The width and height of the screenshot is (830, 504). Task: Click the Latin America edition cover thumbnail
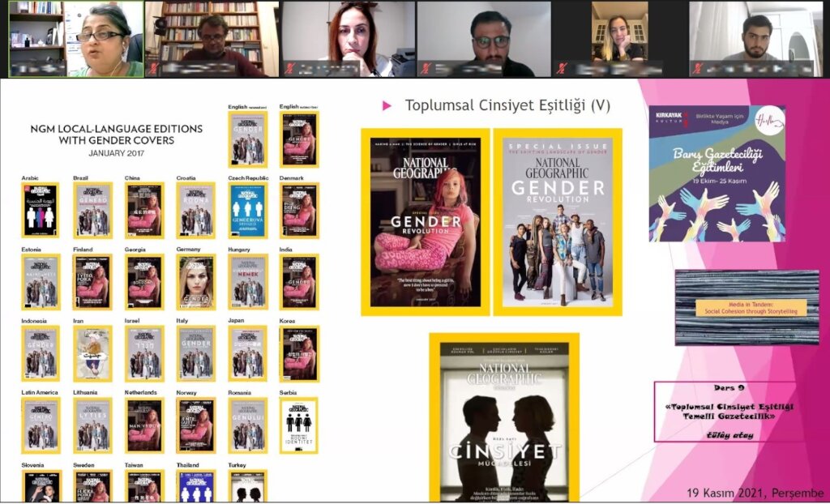(41, 425)
